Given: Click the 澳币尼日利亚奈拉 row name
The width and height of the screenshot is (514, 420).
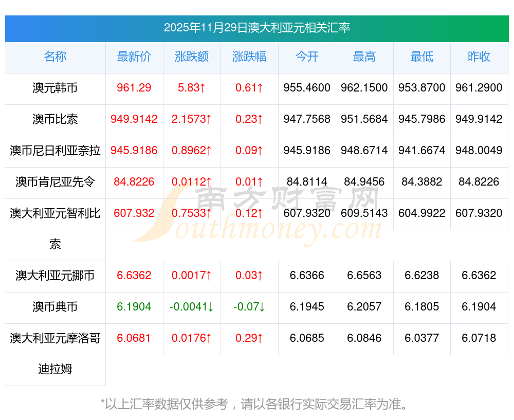Looking at the screenshot, I should pyautogui.click(x=55, y=151).
